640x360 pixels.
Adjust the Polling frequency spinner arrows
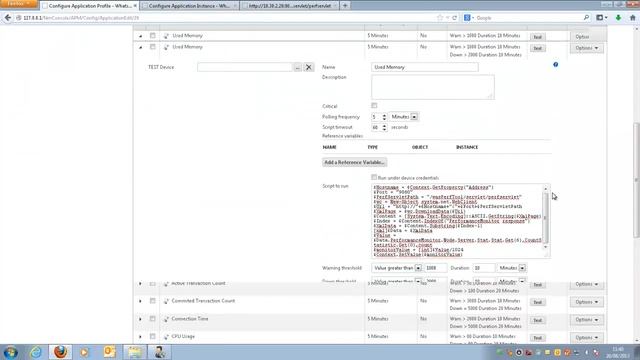coord(384,117)
